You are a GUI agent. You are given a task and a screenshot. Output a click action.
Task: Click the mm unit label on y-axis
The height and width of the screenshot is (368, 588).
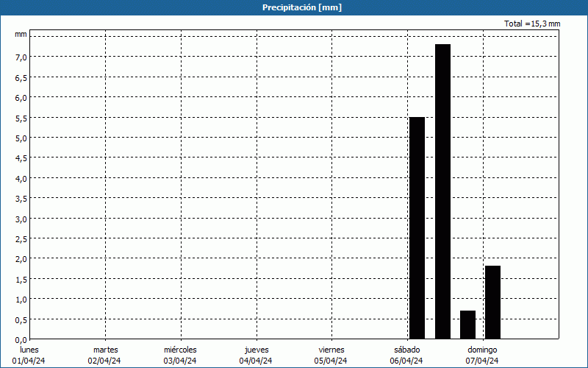pyautogui.click(x=21, y=34)
